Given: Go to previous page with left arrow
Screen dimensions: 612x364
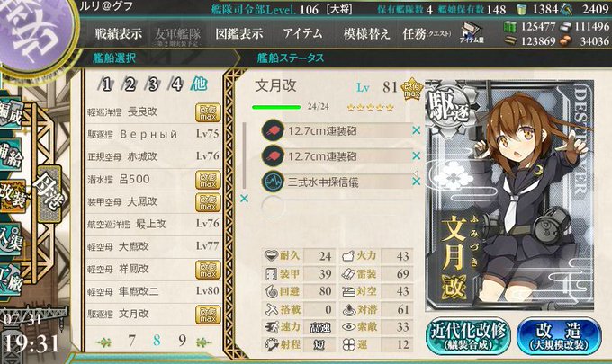Looking at the screenshot, I should coord(103,342).
